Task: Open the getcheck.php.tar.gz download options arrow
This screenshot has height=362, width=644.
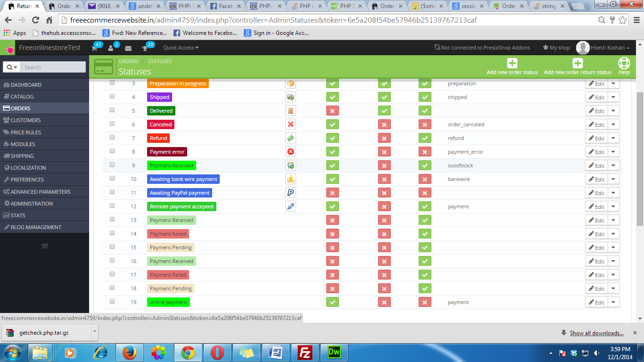Action: 95,332
